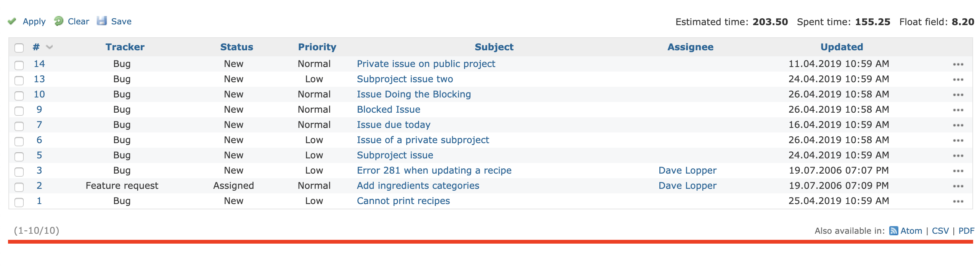Click the green Apply checkmark icon
Image resolution: width=980 pixels, height=268 pixels.
[12, 21]
